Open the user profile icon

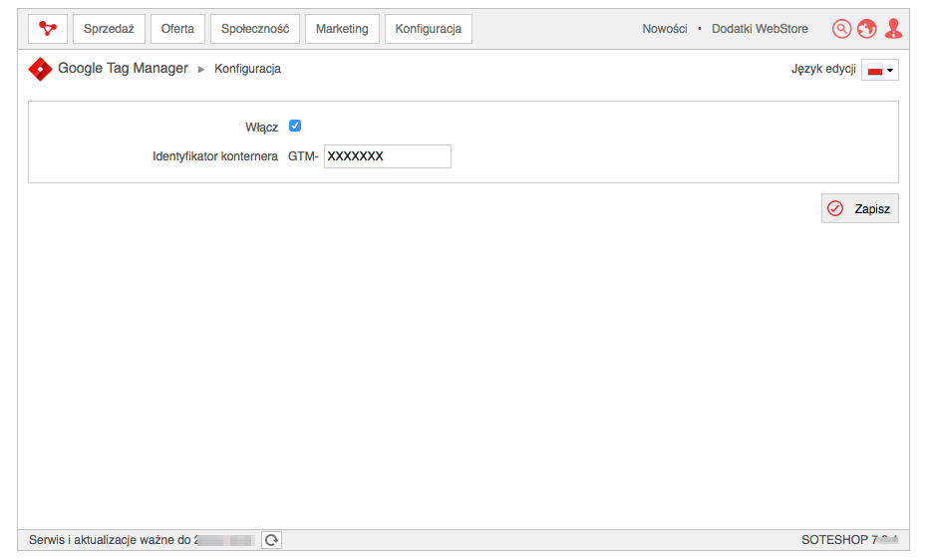pyautogui.click(x=893, y=28)
